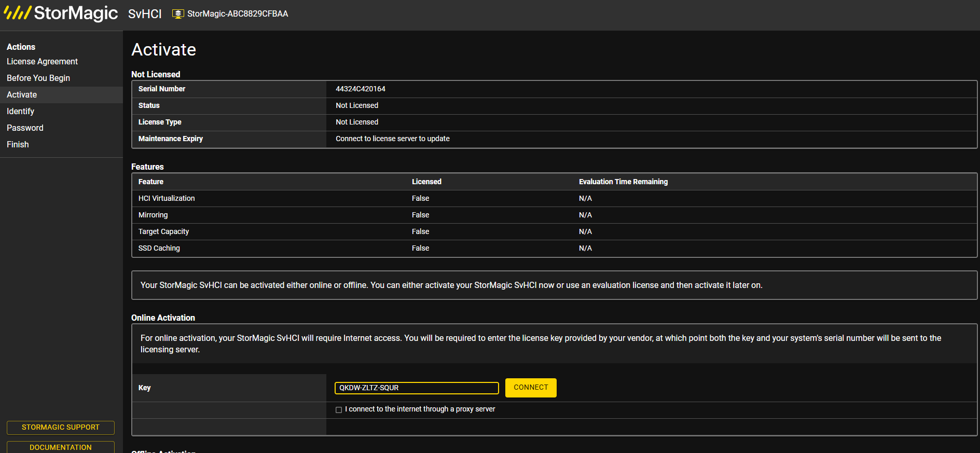Click the CONNECT button

click(531, 388)
